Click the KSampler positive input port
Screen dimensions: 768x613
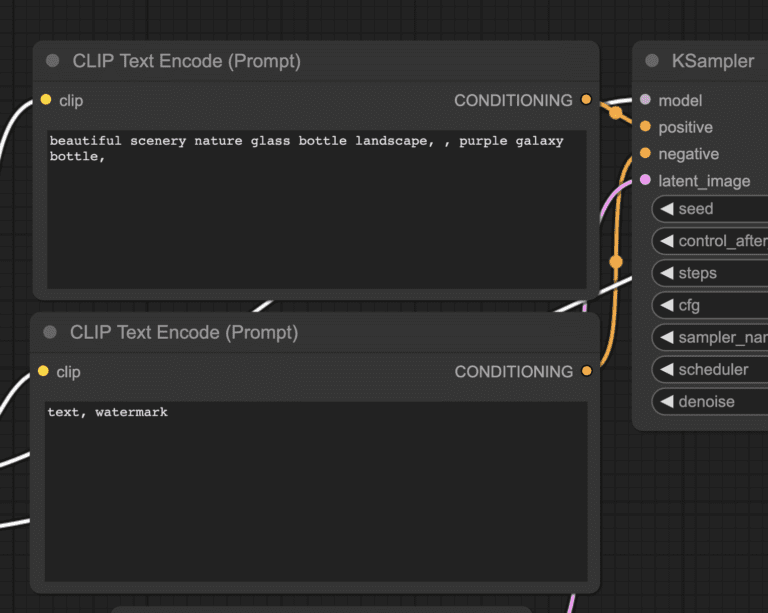tap(645, 127)
